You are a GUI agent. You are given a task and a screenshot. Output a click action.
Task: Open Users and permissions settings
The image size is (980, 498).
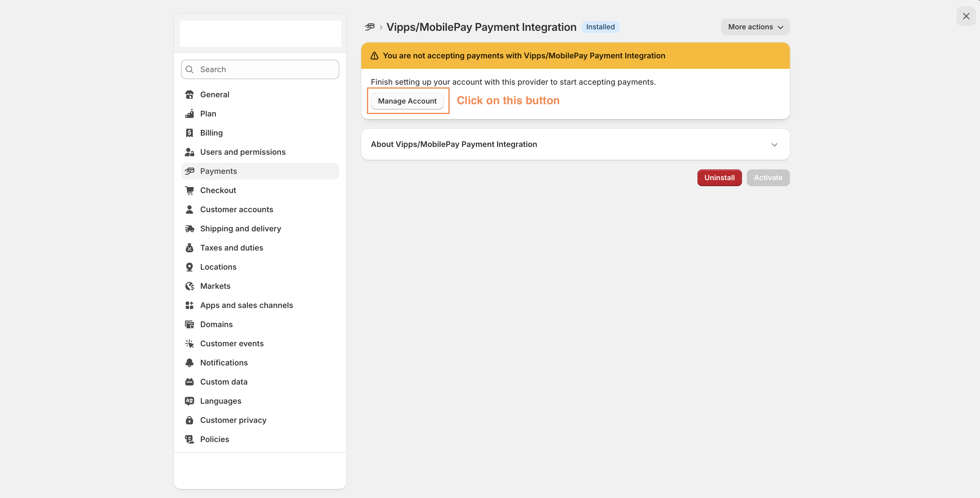click(242, 152)
